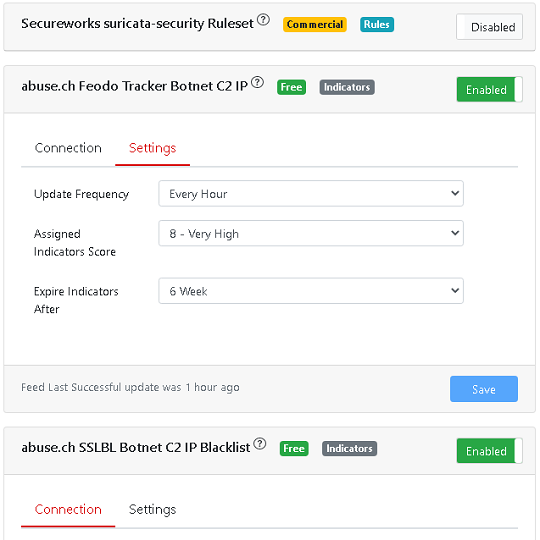Switch to Connection tab of Feodo Tracker
This screenshot has width=540, height=540.
68,148
